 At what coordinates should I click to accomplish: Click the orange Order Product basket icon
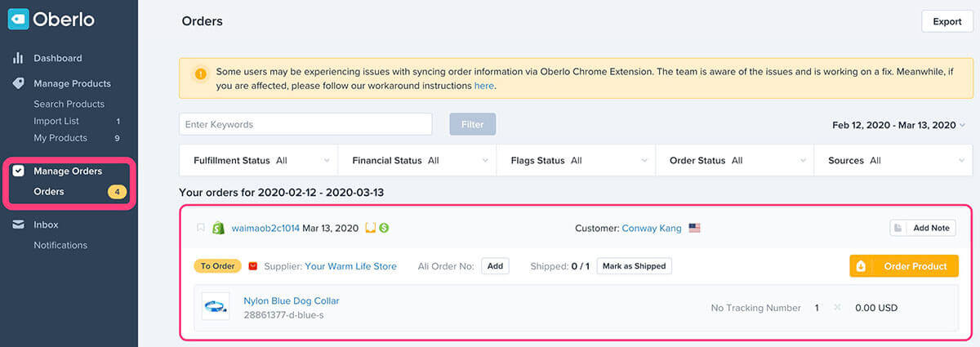click(x=859, y=266)
